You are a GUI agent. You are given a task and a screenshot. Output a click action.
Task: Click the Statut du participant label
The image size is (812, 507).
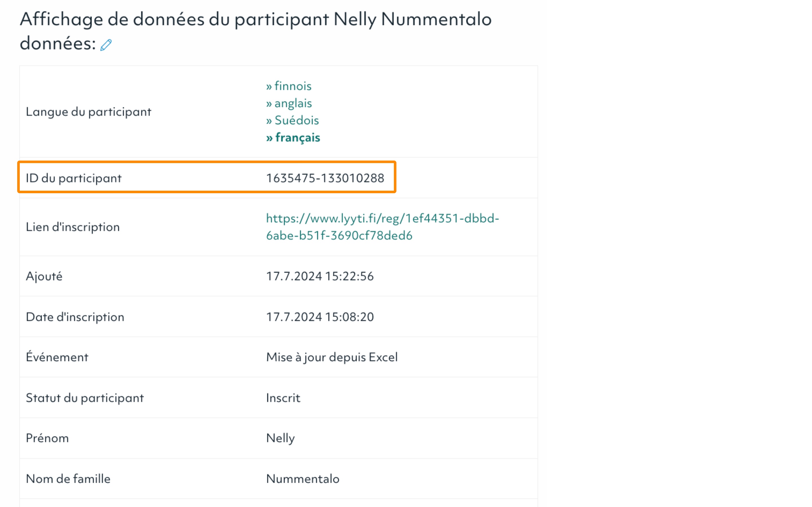(85, 398)
